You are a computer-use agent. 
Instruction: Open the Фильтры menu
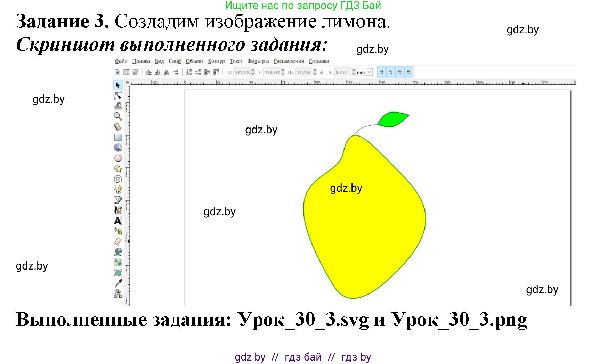258,61
